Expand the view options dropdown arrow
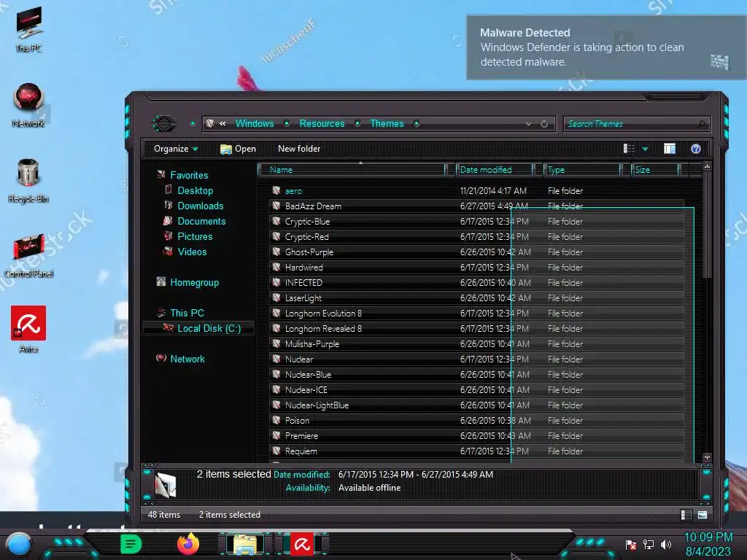Image resolution: width=747 pixels, height=560 pixels. tap(645, 149)
